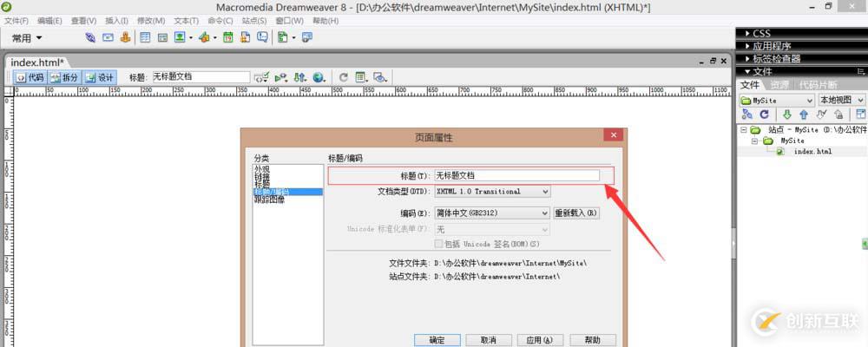
Task: Click the 取消 button
Action: [x=488, y=340]
